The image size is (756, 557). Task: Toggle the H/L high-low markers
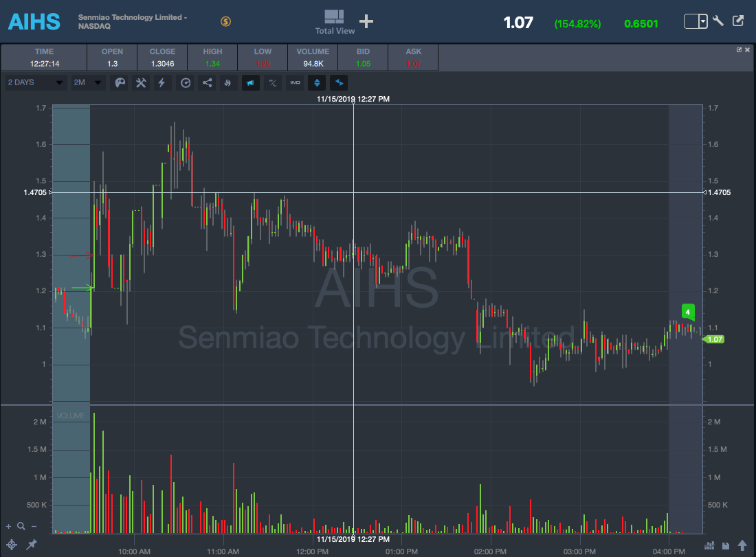[x=273, y=83]
